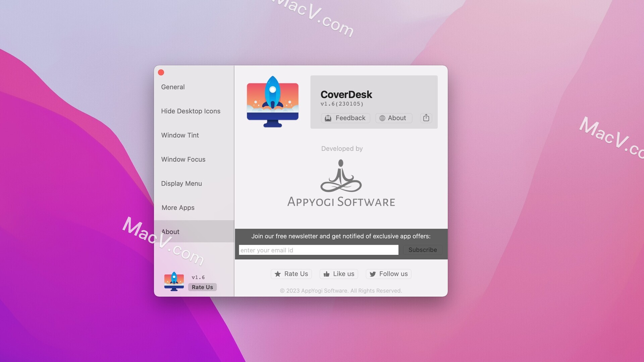Click the Subscribe button

[423, 250]
